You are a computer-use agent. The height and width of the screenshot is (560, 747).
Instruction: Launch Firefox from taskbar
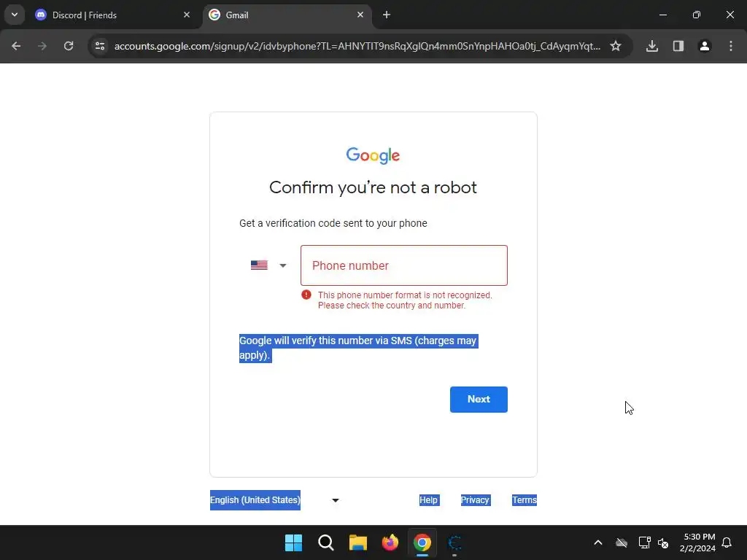390,542
